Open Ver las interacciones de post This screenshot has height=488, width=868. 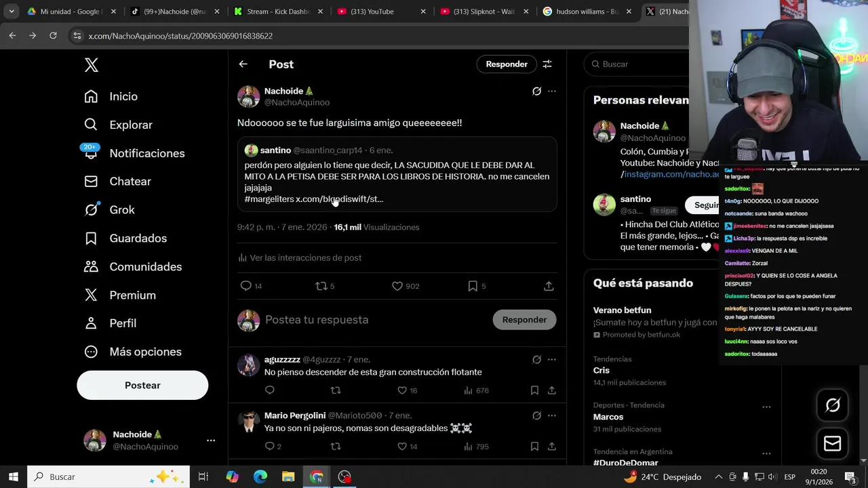click(x=300, y=258)
